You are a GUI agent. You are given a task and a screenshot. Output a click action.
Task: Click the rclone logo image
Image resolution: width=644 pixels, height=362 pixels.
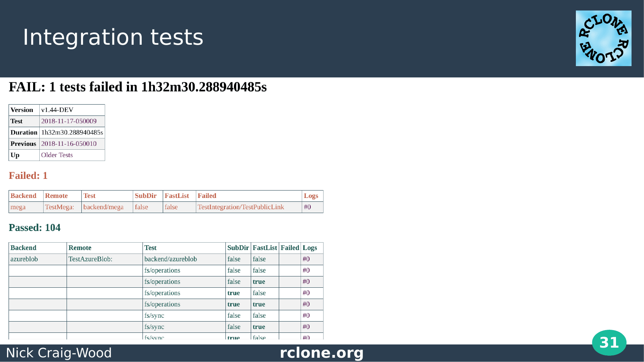coord(604,38)
